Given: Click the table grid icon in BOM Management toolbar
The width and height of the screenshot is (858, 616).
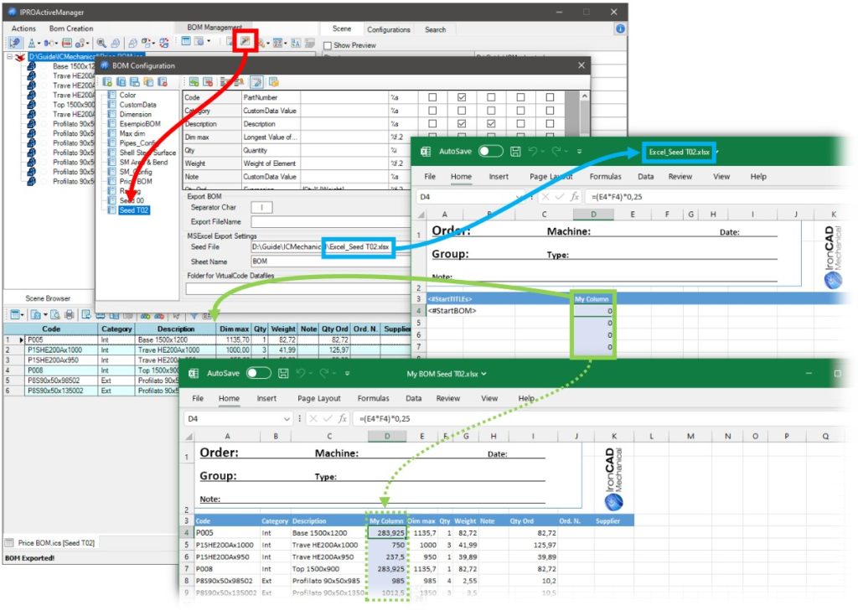Looking at the screenshot, I should pyautogui.click(x=186, y=41).
